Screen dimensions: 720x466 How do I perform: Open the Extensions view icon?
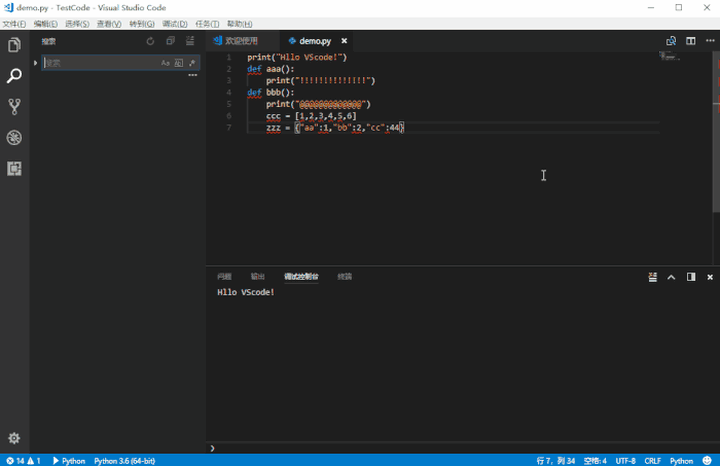[14, 168]
